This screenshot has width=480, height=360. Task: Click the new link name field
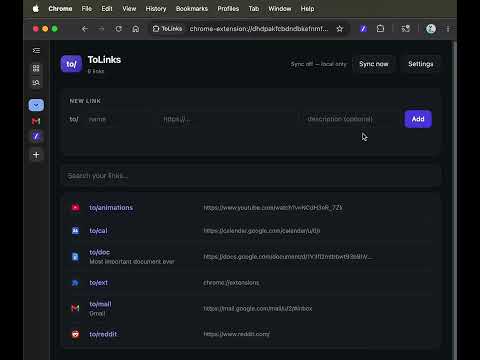[120, 119]
